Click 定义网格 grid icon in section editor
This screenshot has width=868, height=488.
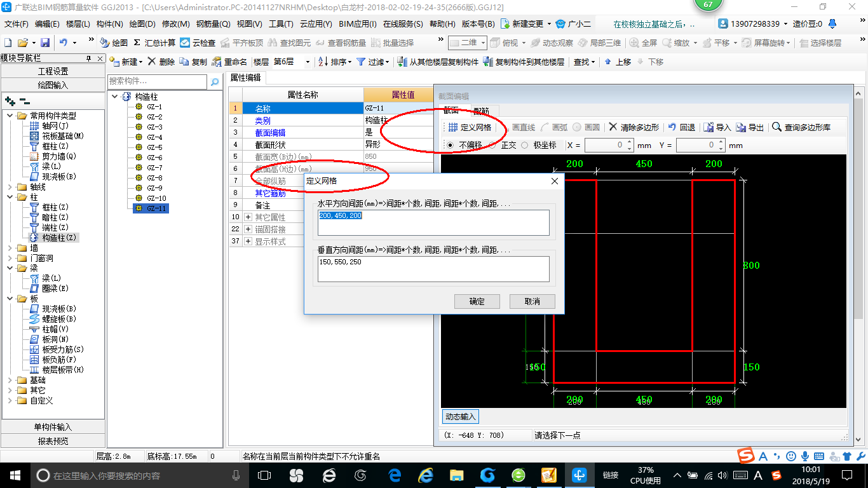[x=452, y=127]
